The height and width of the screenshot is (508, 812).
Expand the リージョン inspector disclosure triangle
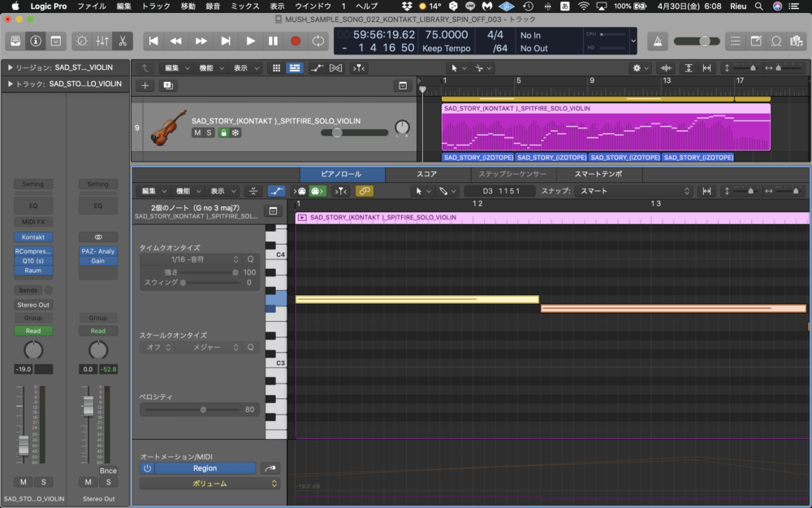click(x=10, y=67)
